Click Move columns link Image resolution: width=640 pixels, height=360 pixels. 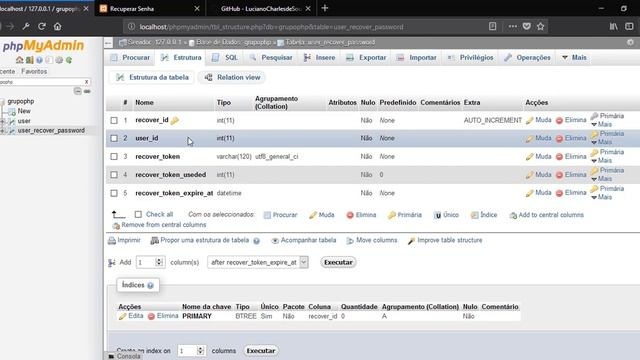coord(372,240)
